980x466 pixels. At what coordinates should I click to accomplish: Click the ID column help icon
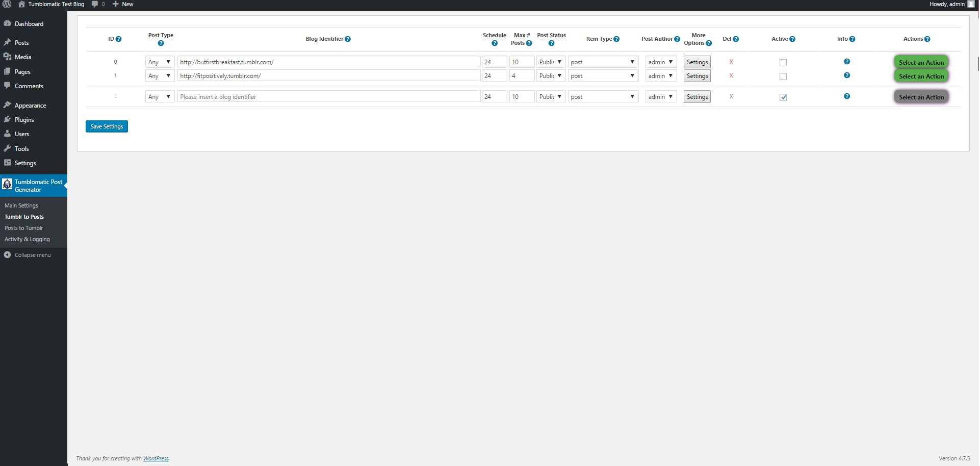(x=119, y=39)
